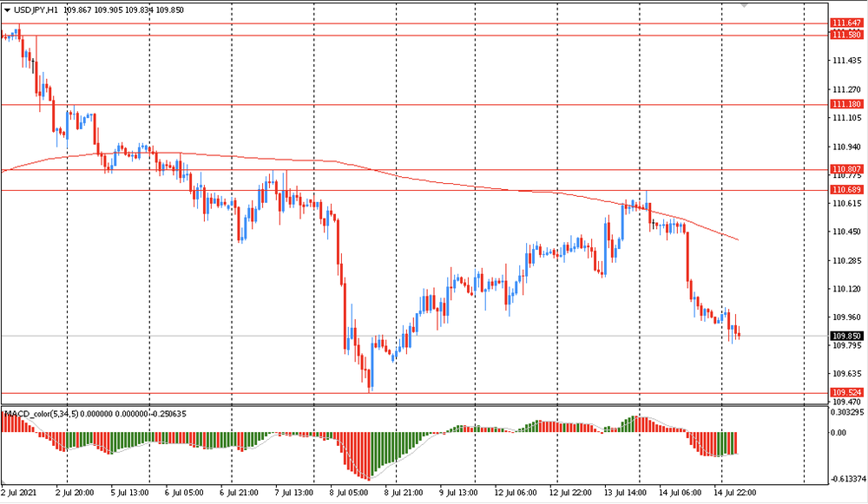Image resolution: width=868 pixels, height=504 pixels.
Task: Click the 13 Jul 14:00 time label
Action: 625,493
